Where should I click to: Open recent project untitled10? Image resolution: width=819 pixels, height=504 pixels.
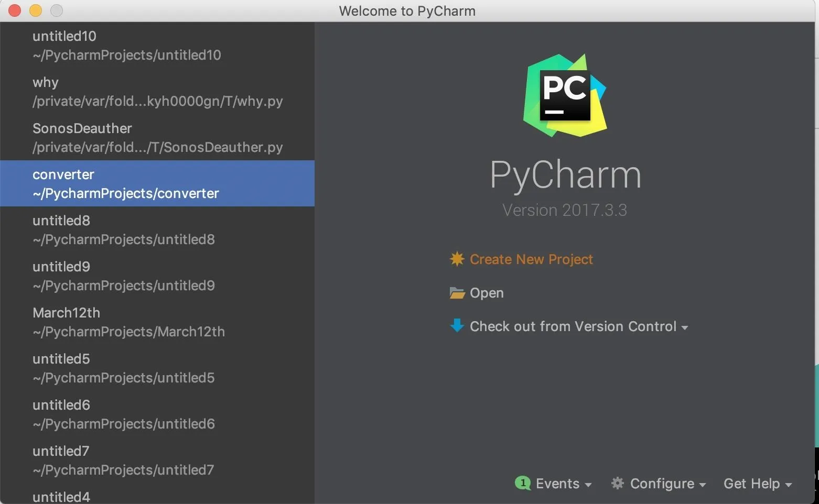pyautogui.click(x=157, y=45)
